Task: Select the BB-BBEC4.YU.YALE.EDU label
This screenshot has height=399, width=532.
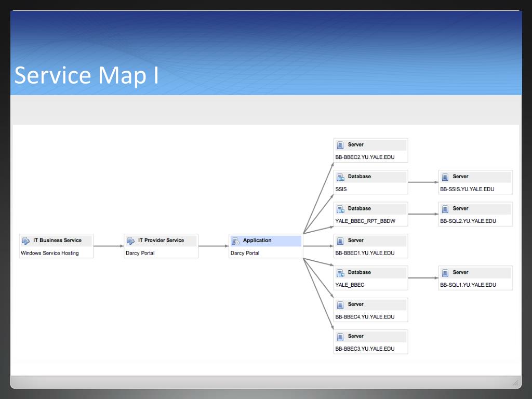Action: (365, 316)
